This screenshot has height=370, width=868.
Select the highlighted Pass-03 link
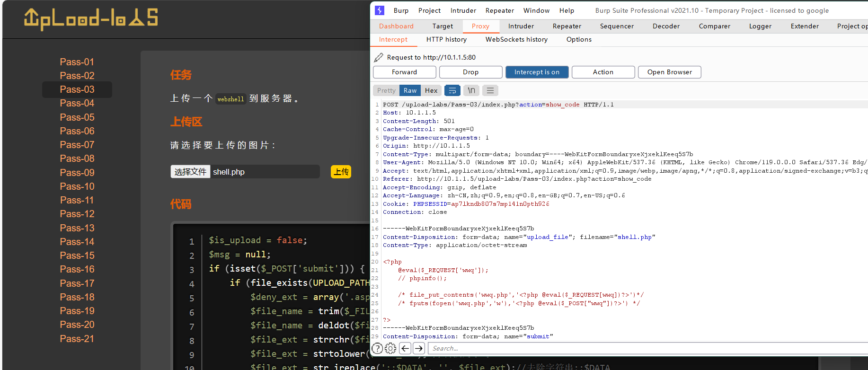click(77, 89)
